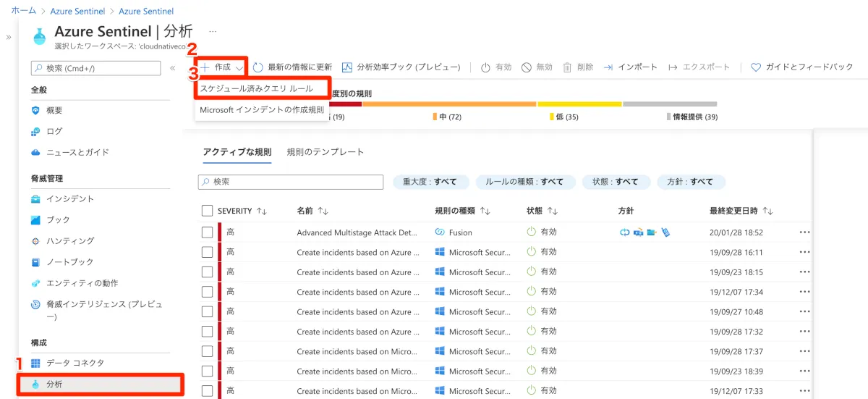Viewport: 868px width, 399px height.
Task: Open the ルールの種類 : すべて filter
Action: 524,182
